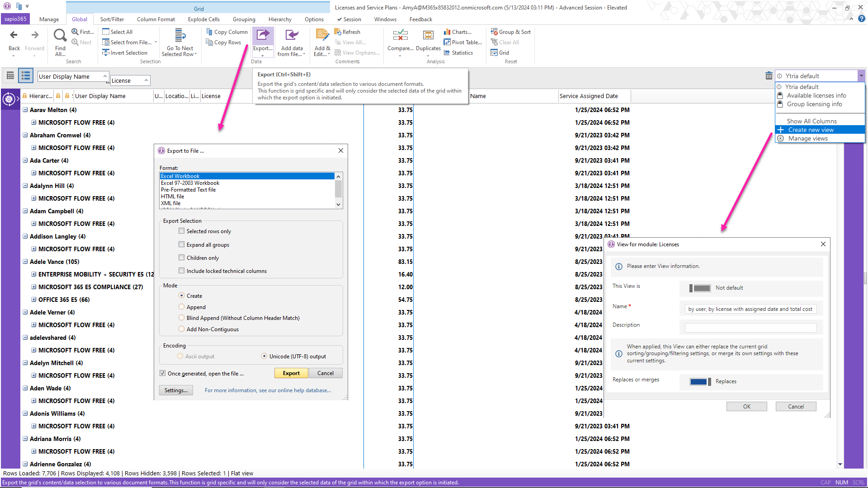
Task: Click Copy Column icon
Action: (x=209, y=32)
